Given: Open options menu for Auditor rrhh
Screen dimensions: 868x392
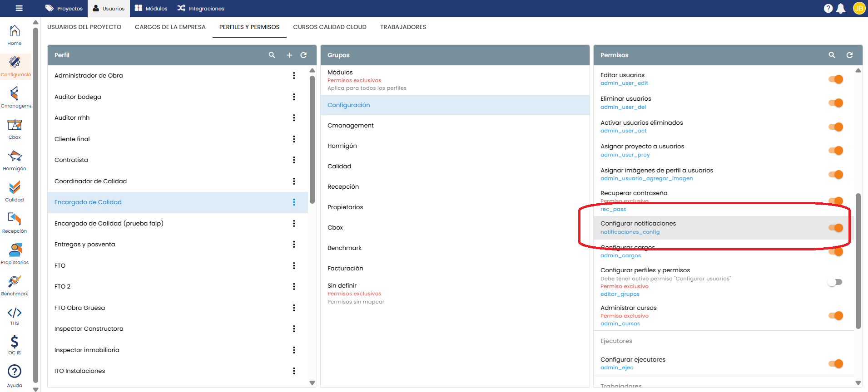Looking at the screenshot, I should [294, 118].
